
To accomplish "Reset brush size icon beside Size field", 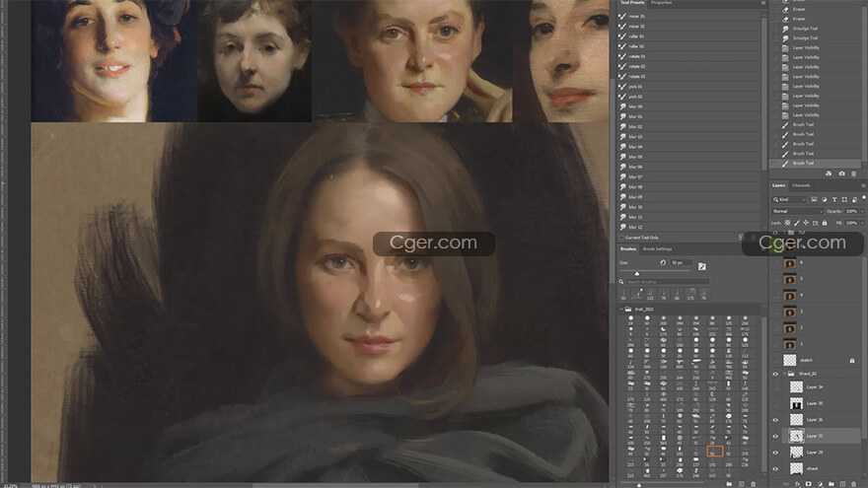I will pos(663,262).
